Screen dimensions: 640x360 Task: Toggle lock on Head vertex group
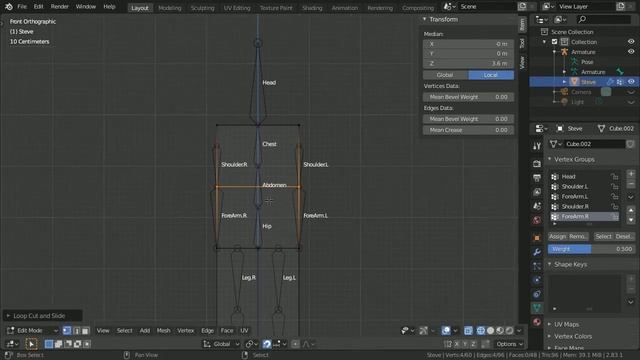coord(614,176)
